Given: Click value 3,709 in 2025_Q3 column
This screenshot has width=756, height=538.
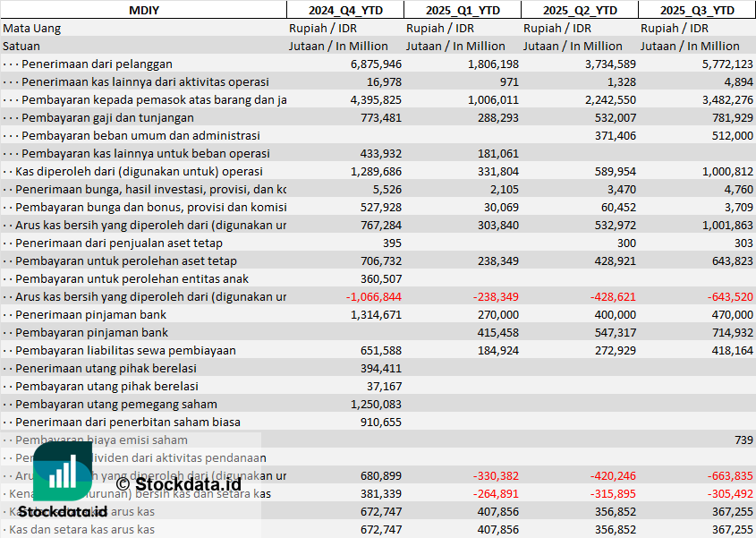Looking at the screenshot, I should [738, 207].
